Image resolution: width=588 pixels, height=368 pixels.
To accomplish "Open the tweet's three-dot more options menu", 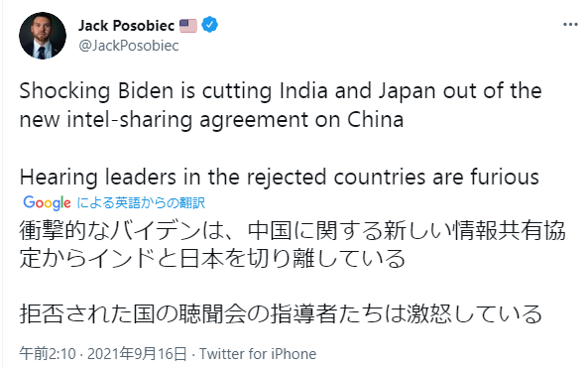I will [x=570, y=25].
